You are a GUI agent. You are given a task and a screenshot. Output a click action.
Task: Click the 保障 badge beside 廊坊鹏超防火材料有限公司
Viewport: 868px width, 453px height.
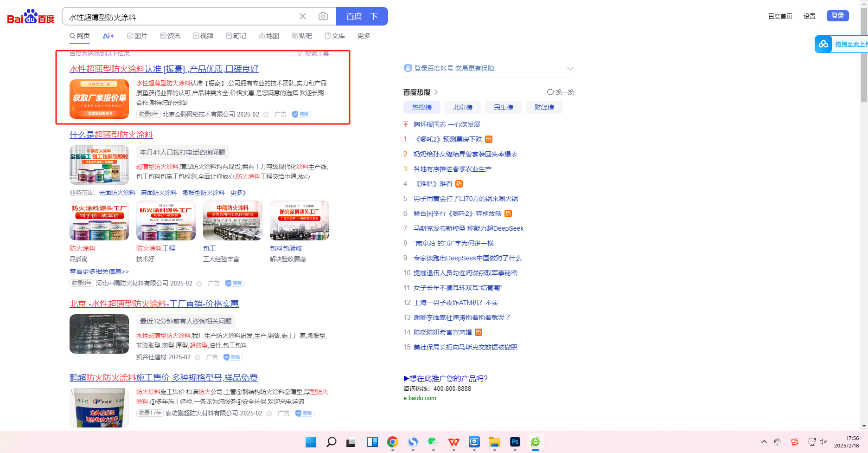pyautogui.click(x=305, y=413)
